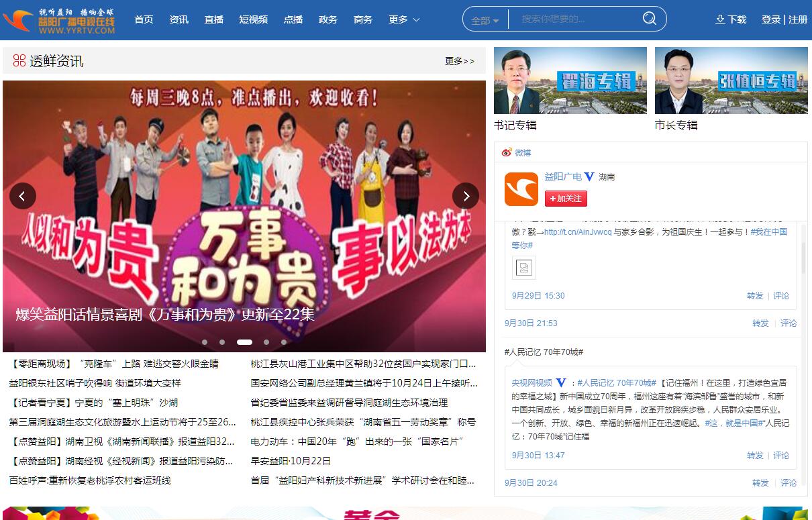This screenshot has width=812, height=520.
Task: Select the first carousel indicator dot
Action: click(x=205, y=342)
